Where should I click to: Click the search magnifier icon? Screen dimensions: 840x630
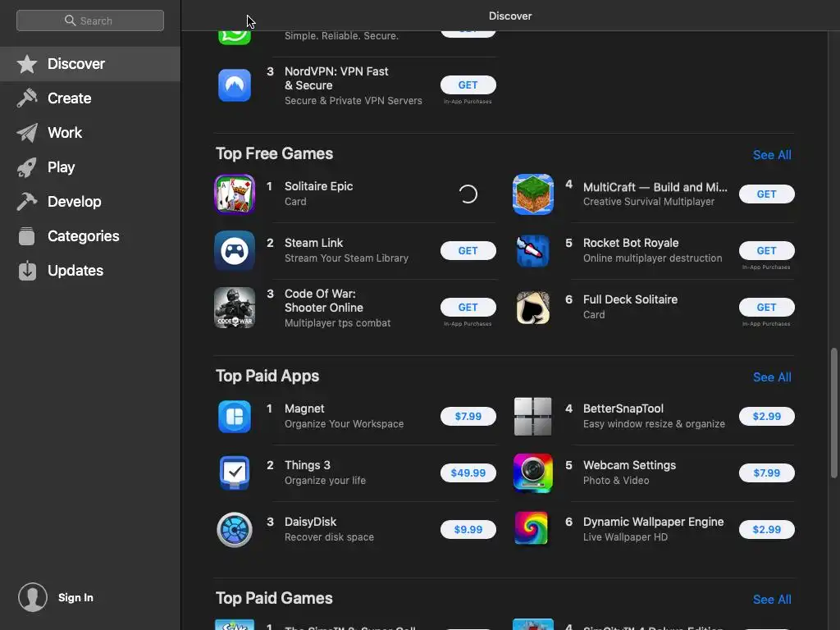[71, 21]
